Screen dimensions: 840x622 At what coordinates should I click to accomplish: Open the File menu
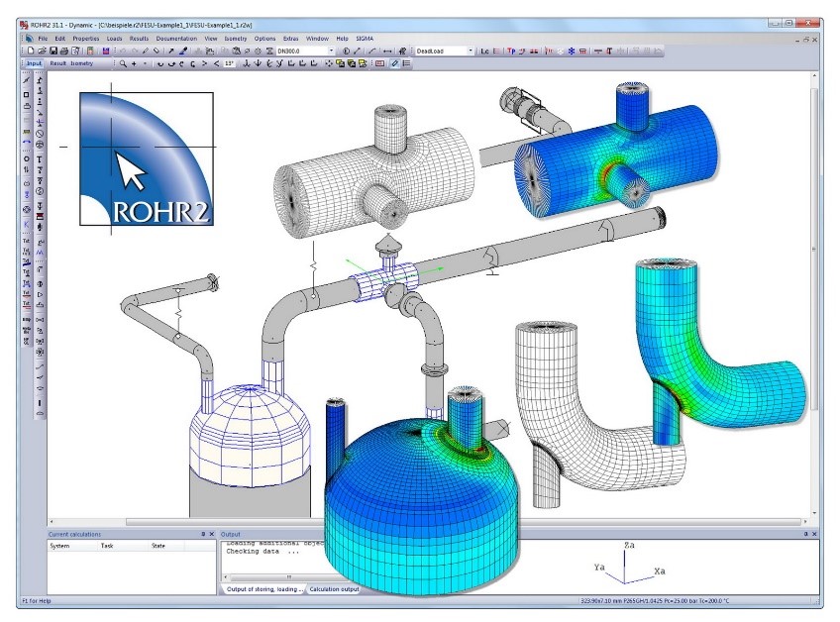tap(43, 39)
